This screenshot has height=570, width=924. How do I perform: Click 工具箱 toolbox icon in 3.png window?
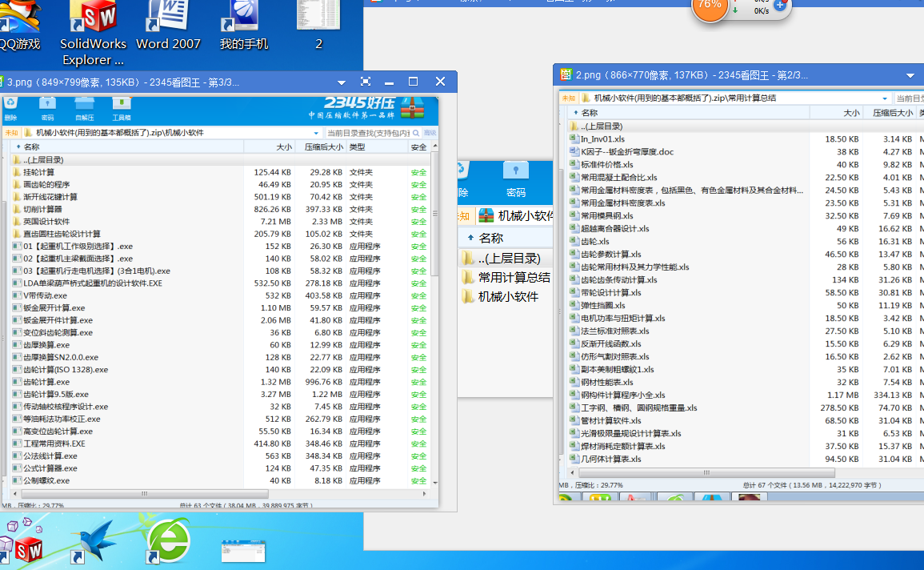[122, 109]
